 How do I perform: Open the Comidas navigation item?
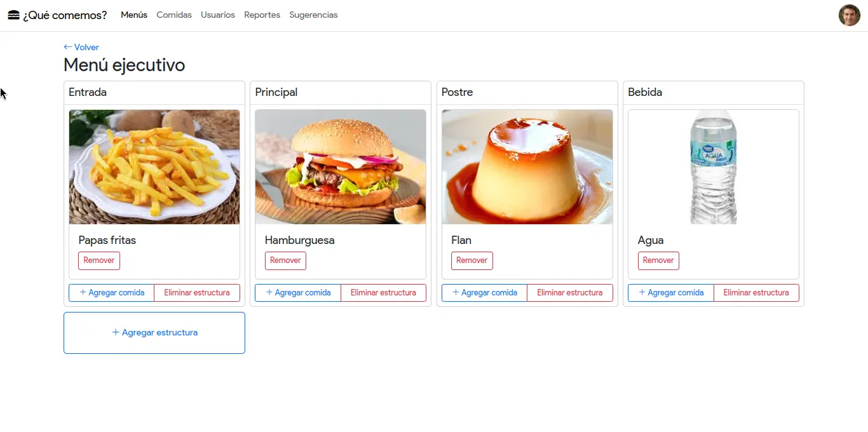click(174, 15)
